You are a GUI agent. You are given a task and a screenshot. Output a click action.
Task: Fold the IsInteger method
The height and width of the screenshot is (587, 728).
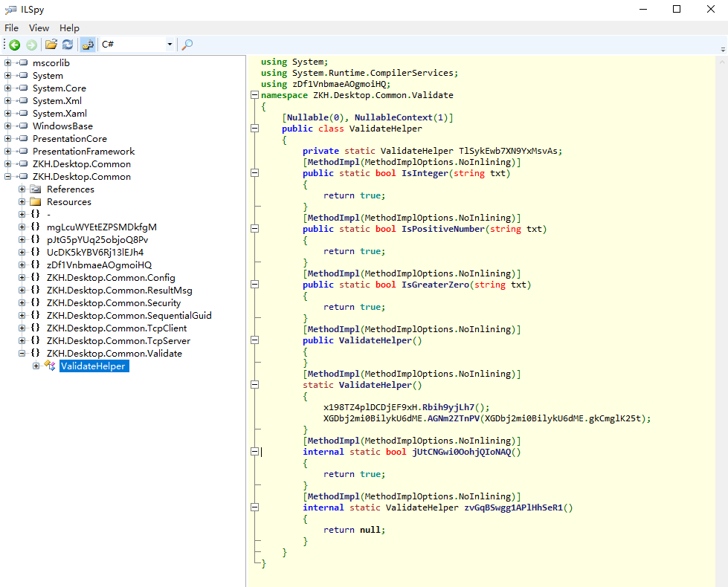pyautogui.click(x=254, y=173)
